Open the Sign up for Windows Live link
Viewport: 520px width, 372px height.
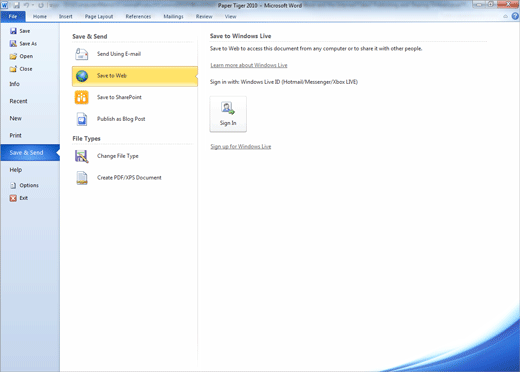(241, 147)
